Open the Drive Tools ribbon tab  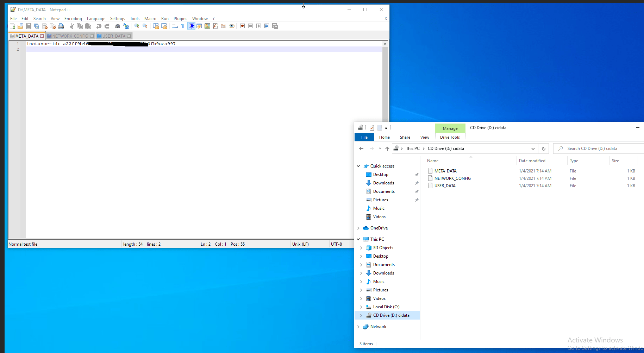tap(450, 137)
